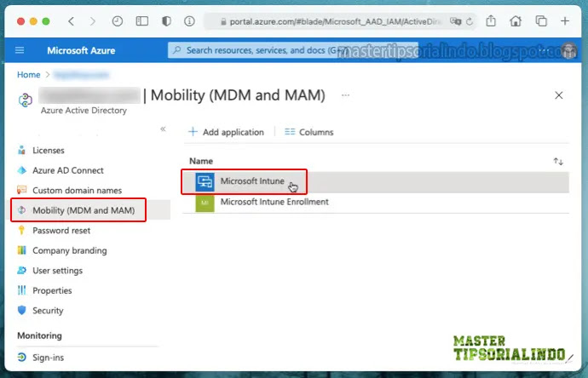Open the ellipsis menu beside Mobility title
The image size is (588, 378).
345,95
